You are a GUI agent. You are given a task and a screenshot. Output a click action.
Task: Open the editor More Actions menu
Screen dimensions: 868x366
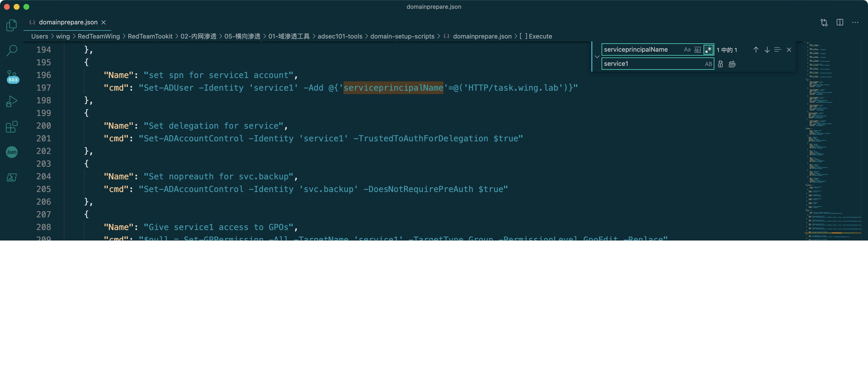[855, 22]
